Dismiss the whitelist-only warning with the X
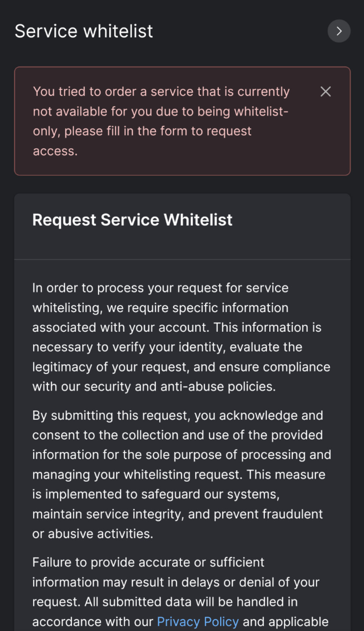Viewport: 364px width, 631px height. [326, 92]
